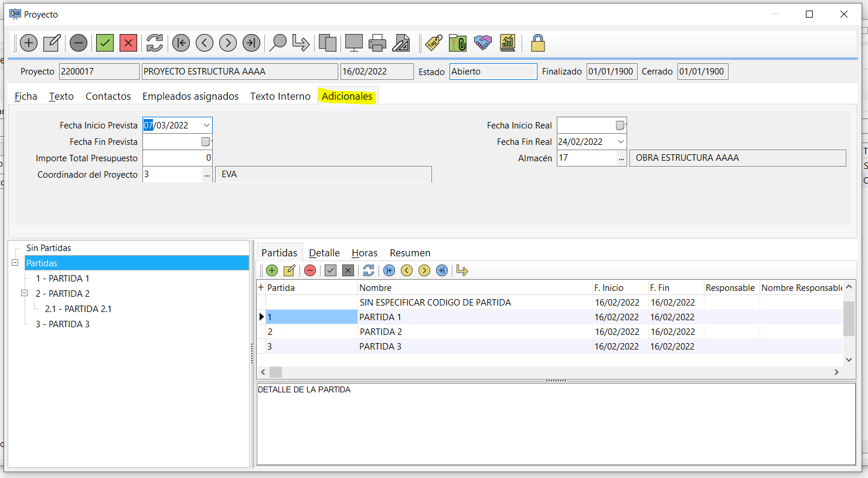The width and height of the screenshot is (868, 478).
Task: Click the Importe Total Presupuesto field
Action: [x=178, y=158]
